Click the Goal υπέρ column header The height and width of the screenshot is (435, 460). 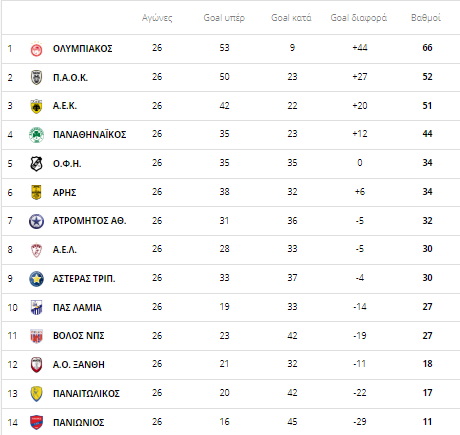pos(224,18)
